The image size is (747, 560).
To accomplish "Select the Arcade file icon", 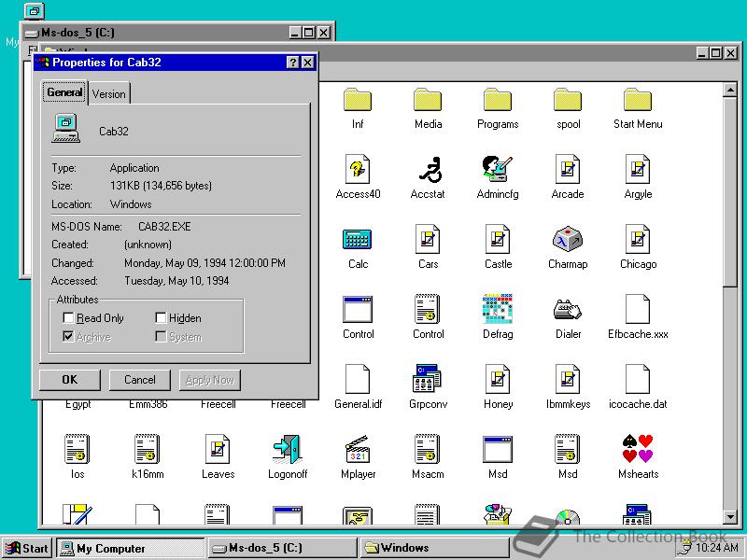I will click(568, 170).
